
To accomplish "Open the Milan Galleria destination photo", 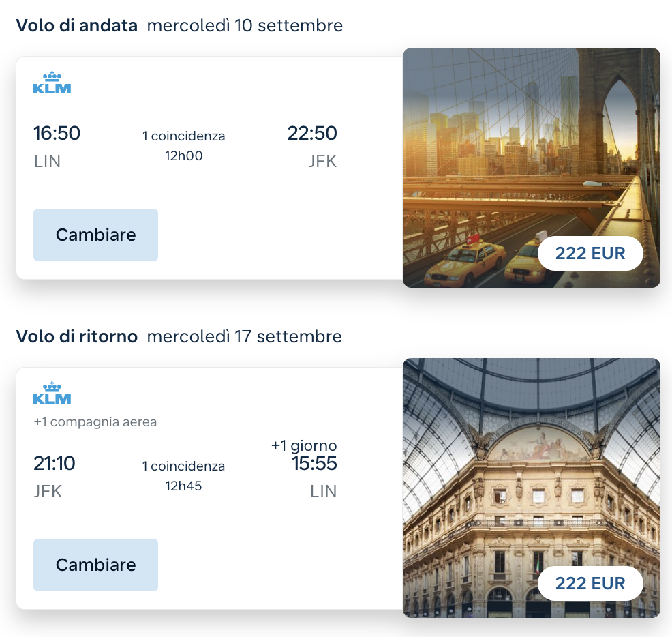I will pyautogui.click(x=532, y=488).
